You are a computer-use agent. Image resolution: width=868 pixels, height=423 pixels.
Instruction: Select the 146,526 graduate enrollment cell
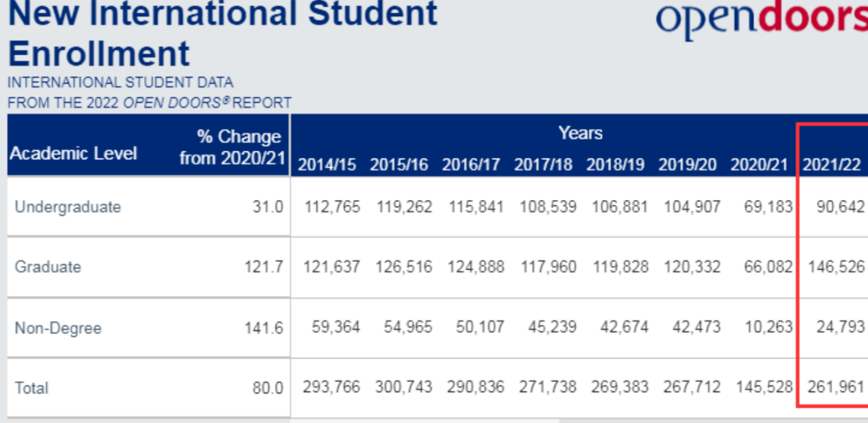836,267
